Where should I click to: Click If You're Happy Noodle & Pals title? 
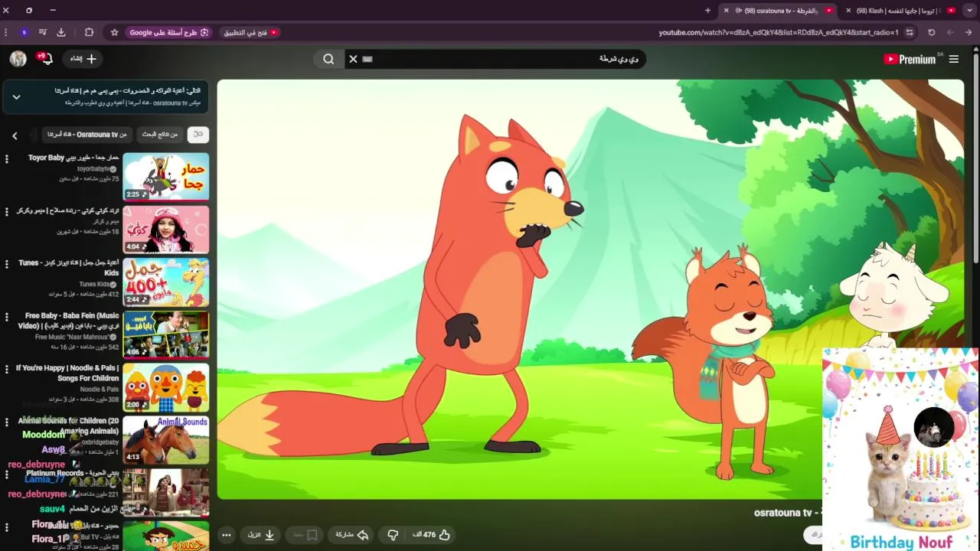point(67,373)
